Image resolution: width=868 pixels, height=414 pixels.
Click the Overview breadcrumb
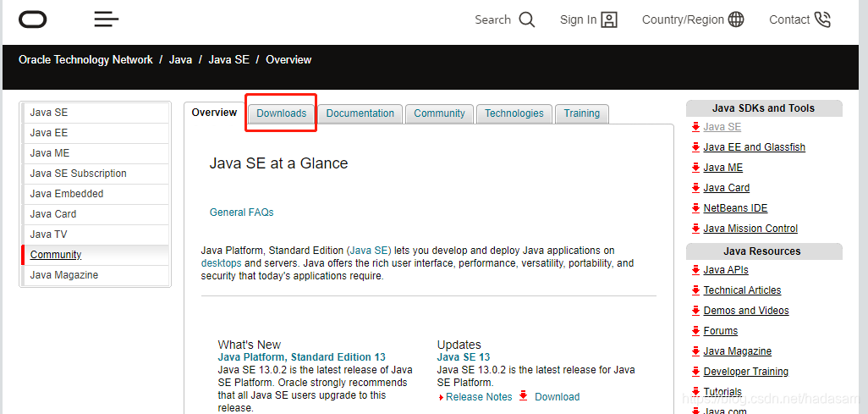[288, 60]
